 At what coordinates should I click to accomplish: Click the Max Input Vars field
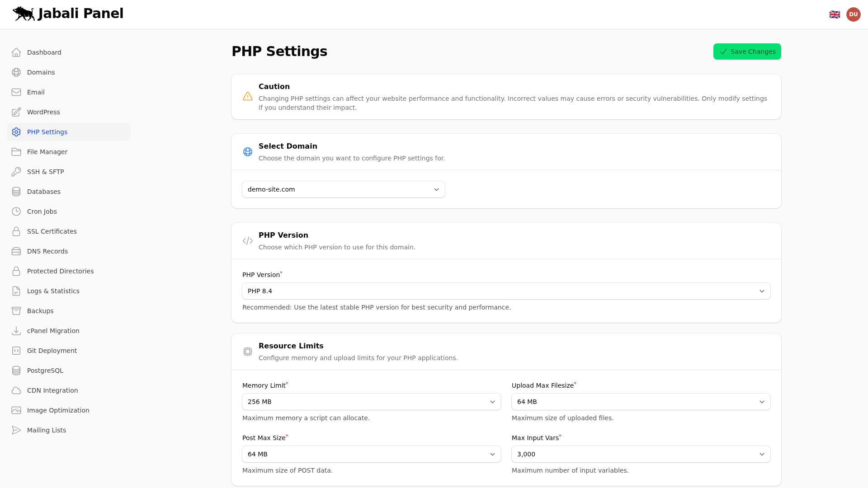point(641,454)
